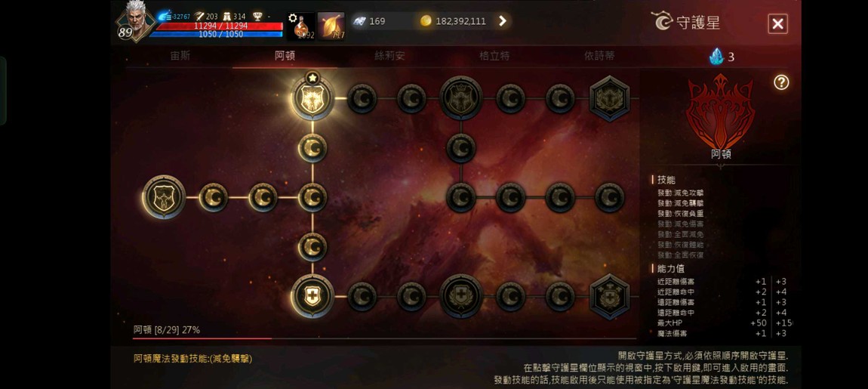Select the cross shield node at bottom left
This screenshot has height=389, width=868.
(312, 296)
